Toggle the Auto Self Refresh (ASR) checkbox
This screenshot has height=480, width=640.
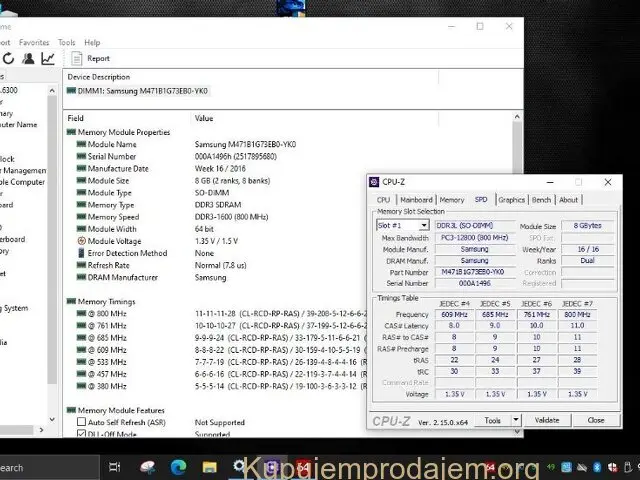pos(80,422)
